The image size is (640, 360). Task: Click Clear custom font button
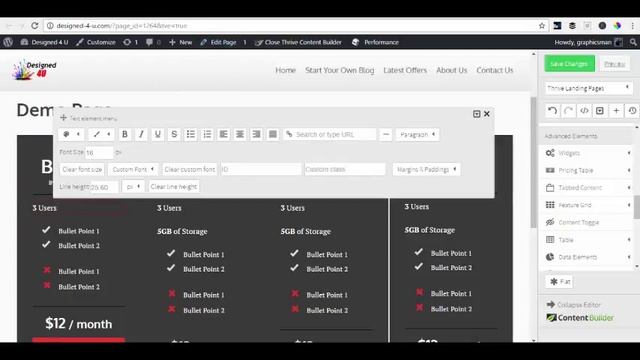[x=190, y=169]
